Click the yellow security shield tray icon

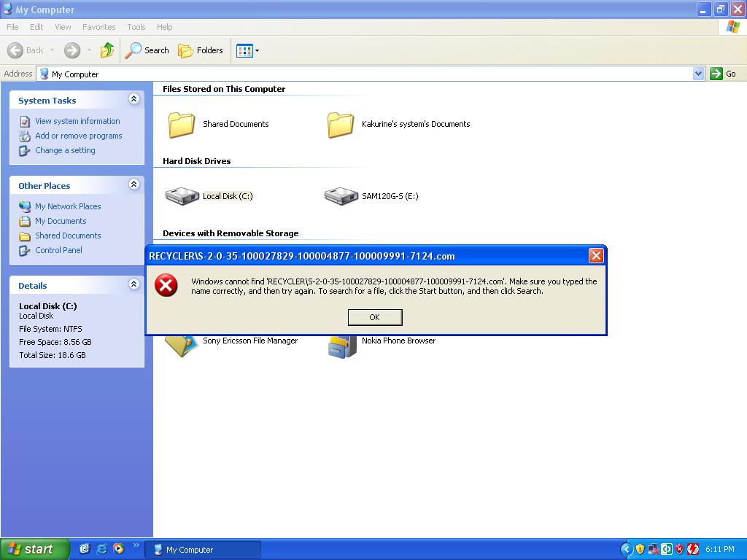point(640,550)
